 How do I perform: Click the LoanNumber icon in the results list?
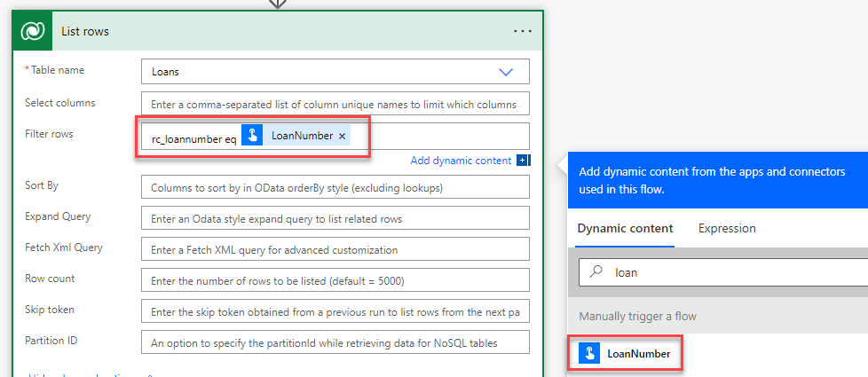589,354
